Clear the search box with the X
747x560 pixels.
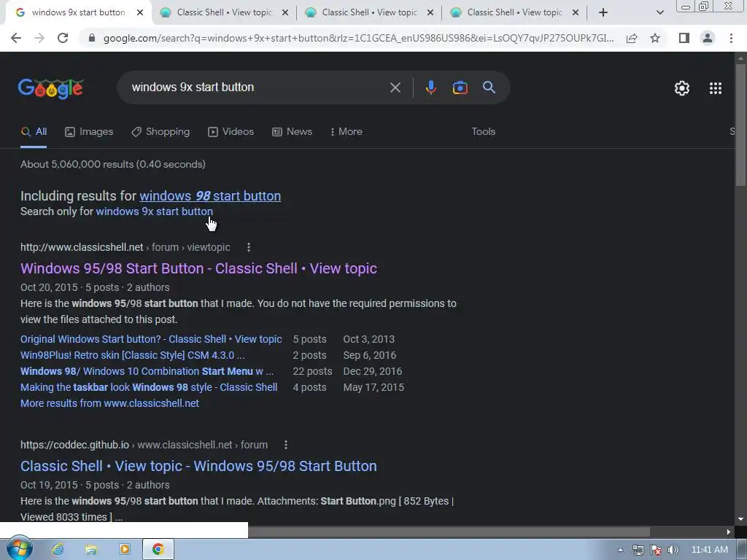[x=395, y=87]
